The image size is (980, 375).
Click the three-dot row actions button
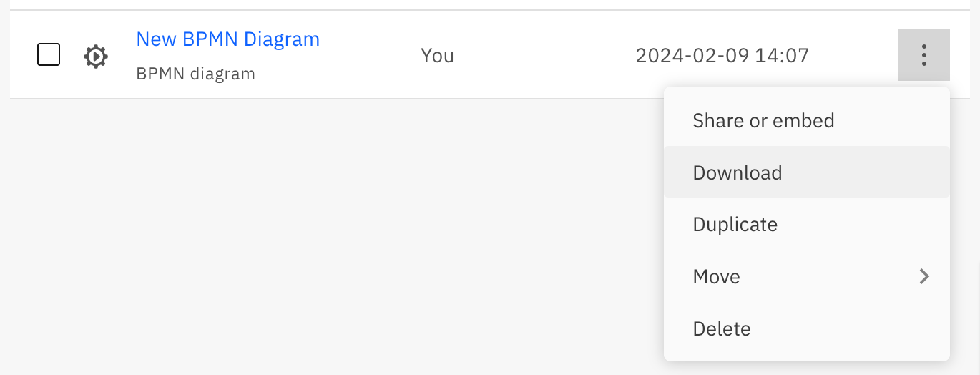pos(923,55)
